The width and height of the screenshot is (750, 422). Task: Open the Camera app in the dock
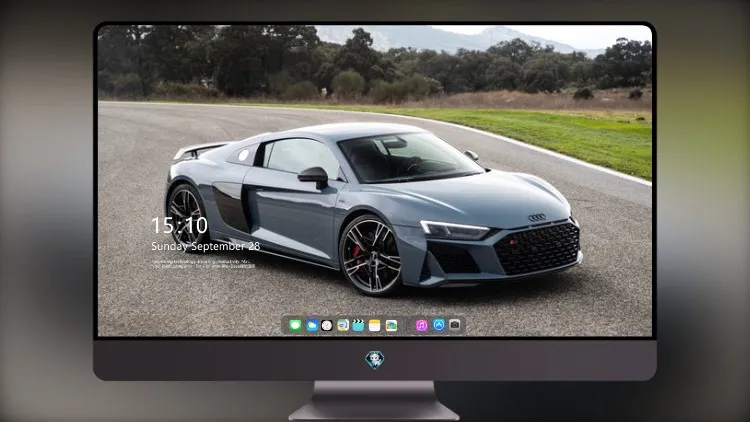(455, 325)
